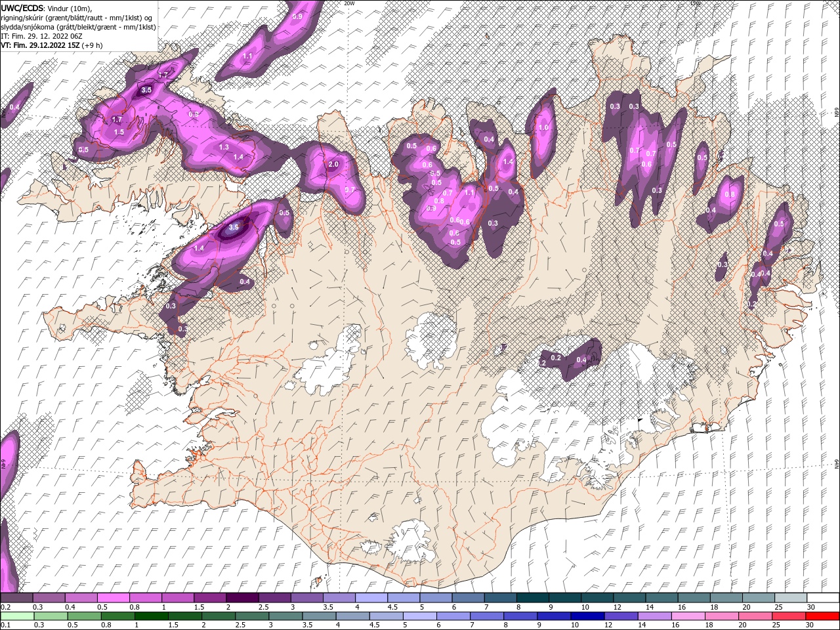Click the '0.2' label in the upper legend
840x630 pixels.
(x=6, y=607)
